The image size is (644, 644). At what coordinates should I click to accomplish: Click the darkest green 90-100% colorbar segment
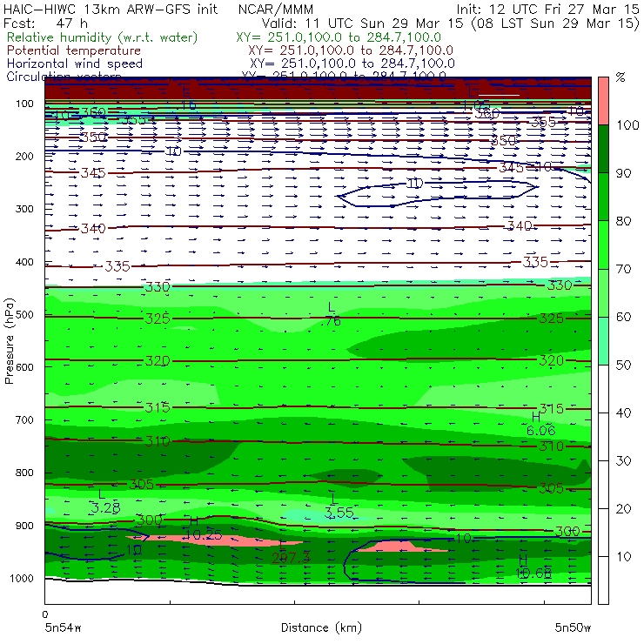(603, 149)
